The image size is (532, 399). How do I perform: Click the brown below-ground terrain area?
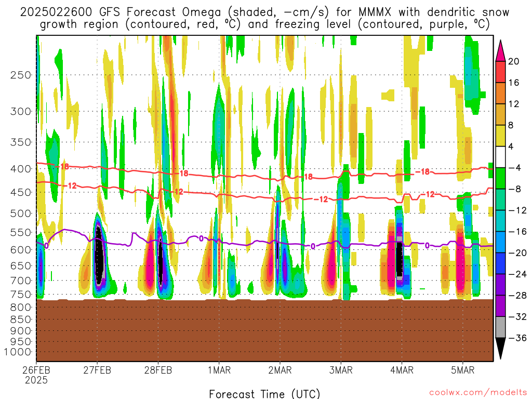pos(264,330)
